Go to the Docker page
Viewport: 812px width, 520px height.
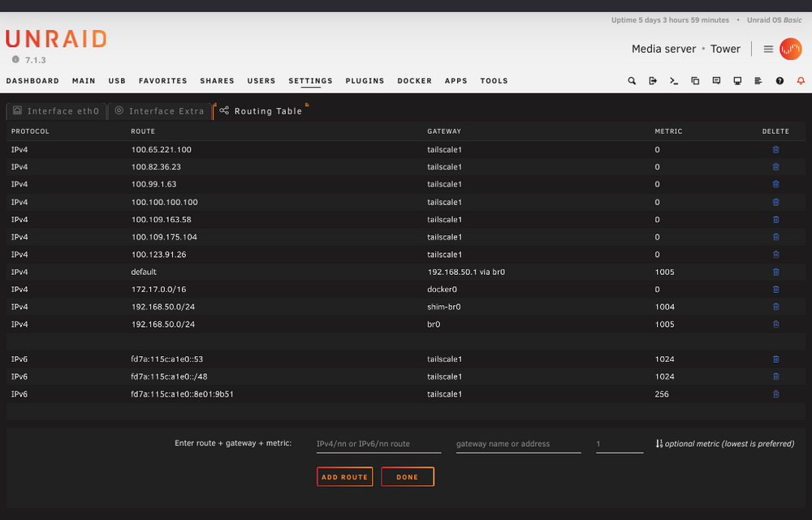coord(415,80)
